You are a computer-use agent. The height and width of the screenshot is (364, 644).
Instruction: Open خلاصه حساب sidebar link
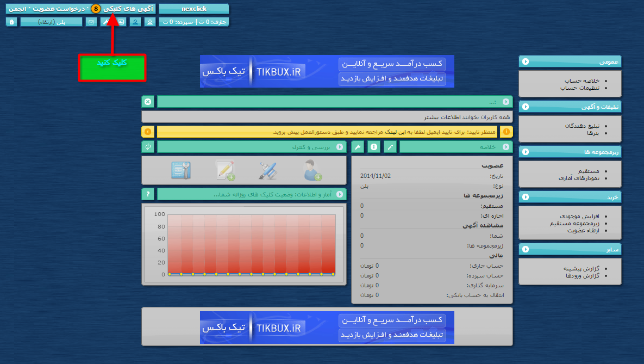tap(582, 81)
